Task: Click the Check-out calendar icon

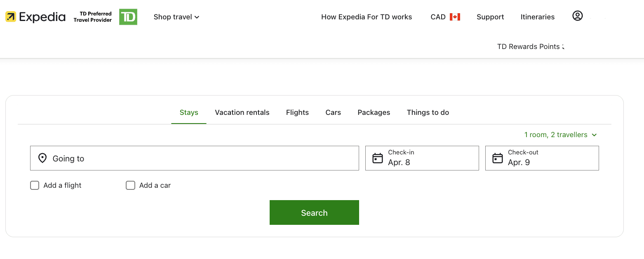Action: pyautogui.click(x=497, y=158)
